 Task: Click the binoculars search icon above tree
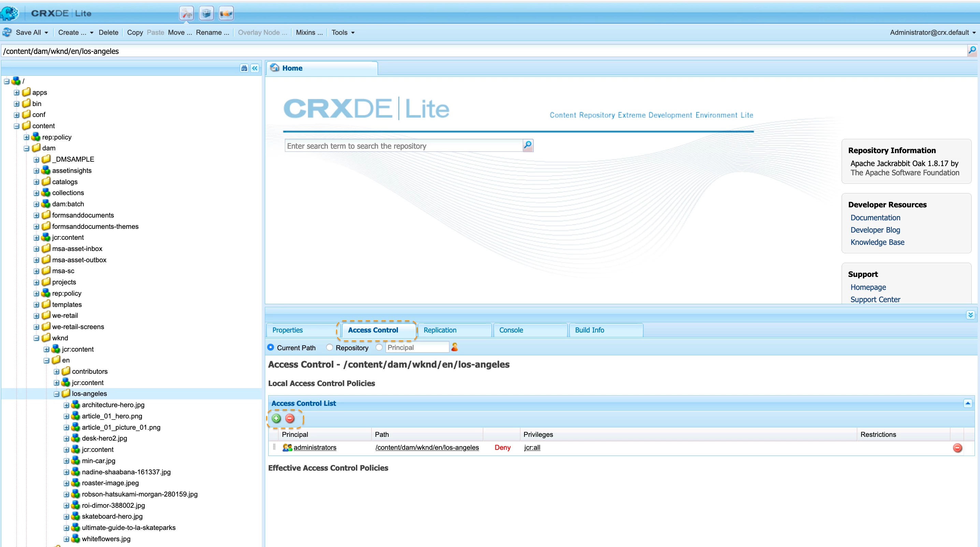[244, 68]
